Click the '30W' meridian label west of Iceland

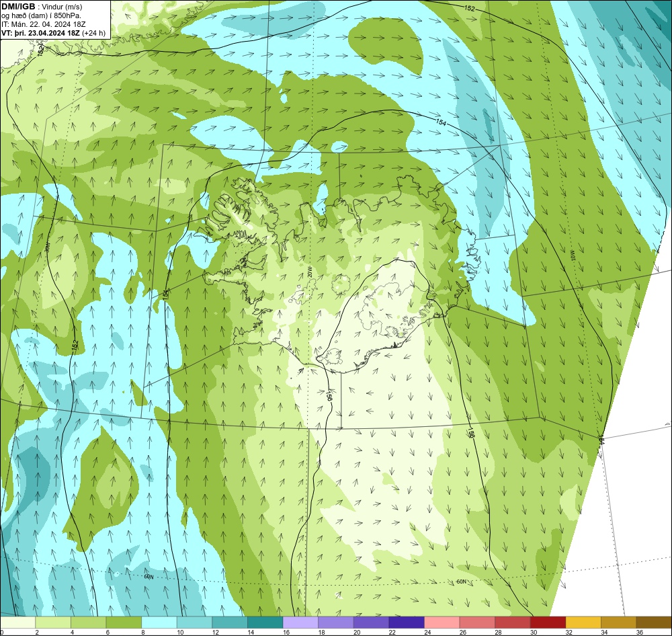pyautogui.click(x=48, y=248)
